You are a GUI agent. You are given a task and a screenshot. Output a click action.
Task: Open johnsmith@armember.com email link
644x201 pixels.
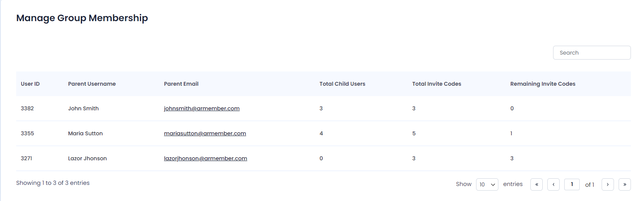pos(202,108)
